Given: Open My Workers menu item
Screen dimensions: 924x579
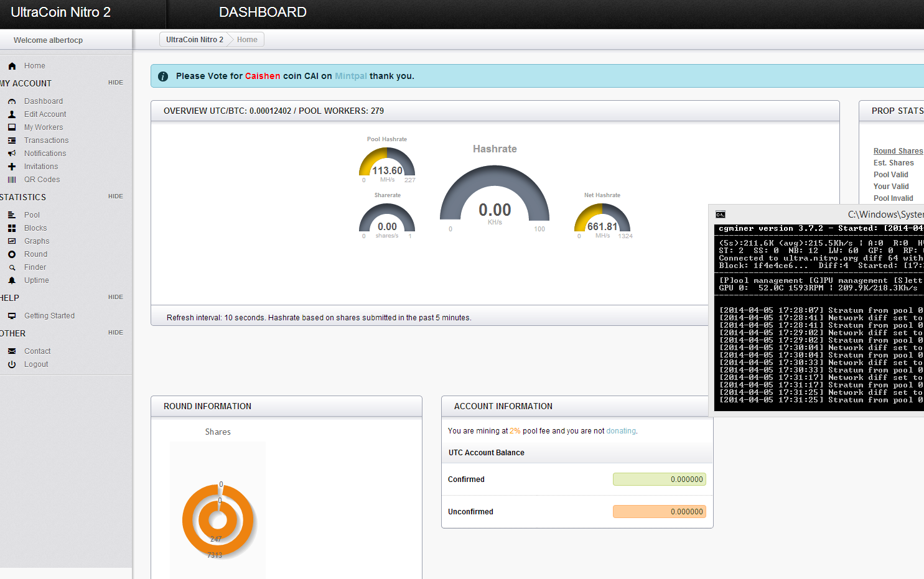Looking at the screenshot, I should [44, 127].
